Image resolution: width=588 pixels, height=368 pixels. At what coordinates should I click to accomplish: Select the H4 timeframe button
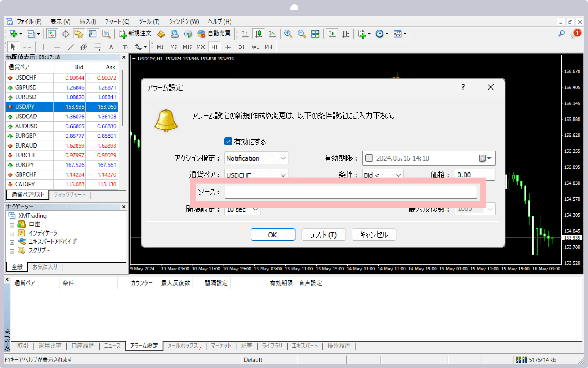click(x=228, y=47)
